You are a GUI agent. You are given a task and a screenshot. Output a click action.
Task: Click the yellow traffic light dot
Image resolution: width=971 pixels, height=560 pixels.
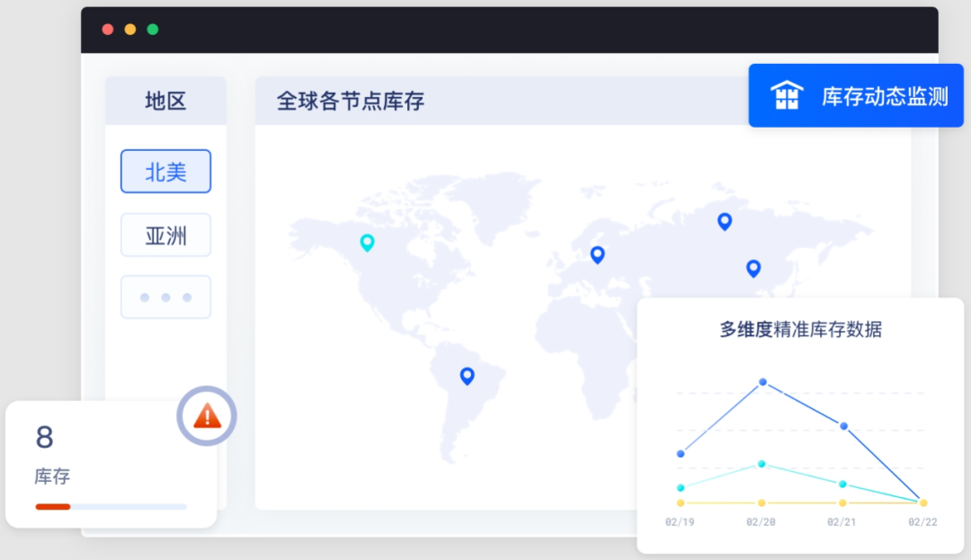click(x=129, y=29)
